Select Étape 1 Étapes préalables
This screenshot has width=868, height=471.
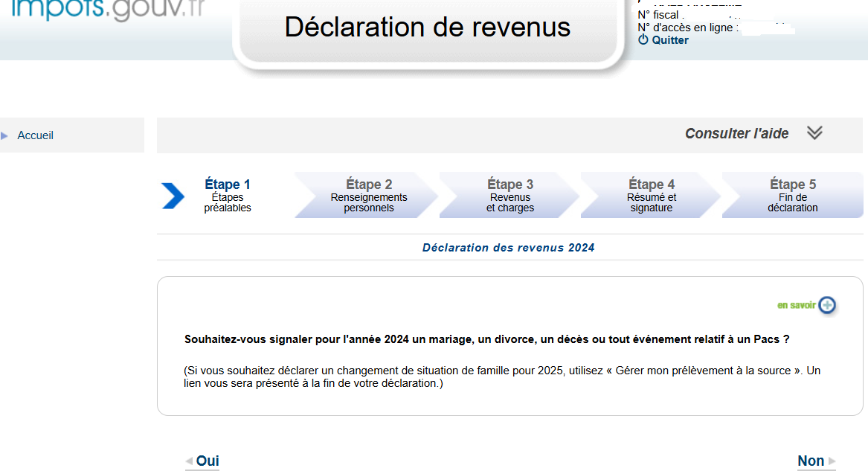point(227,196)
